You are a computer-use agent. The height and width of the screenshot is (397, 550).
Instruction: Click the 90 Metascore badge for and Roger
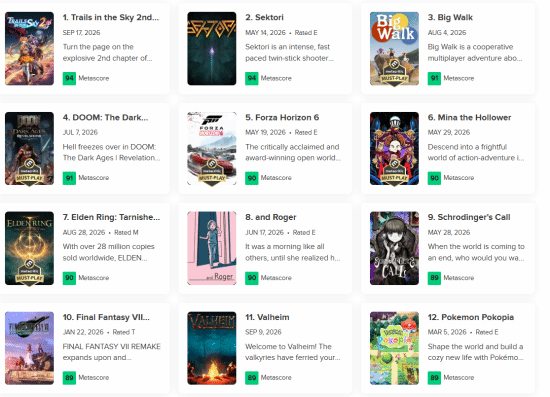[251, 278]
